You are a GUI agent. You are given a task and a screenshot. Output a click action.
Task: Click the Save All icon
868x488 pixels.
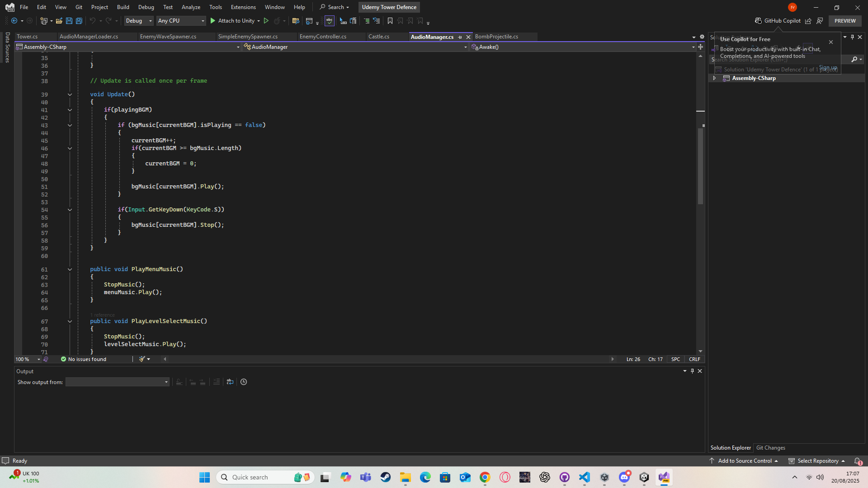(x=79, y=21)
